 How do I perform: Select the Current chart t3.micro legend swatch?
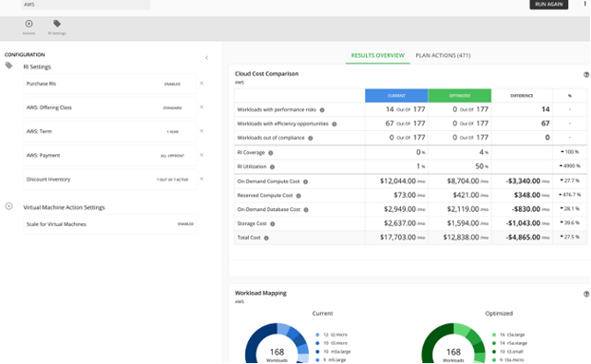317,343
